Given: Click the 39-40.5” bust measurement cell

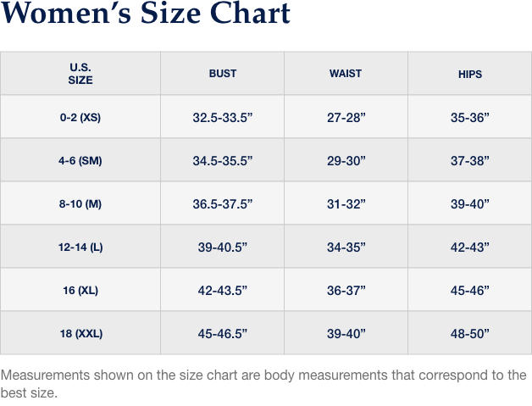Looking at the screenshot, I should pos(223,247).
